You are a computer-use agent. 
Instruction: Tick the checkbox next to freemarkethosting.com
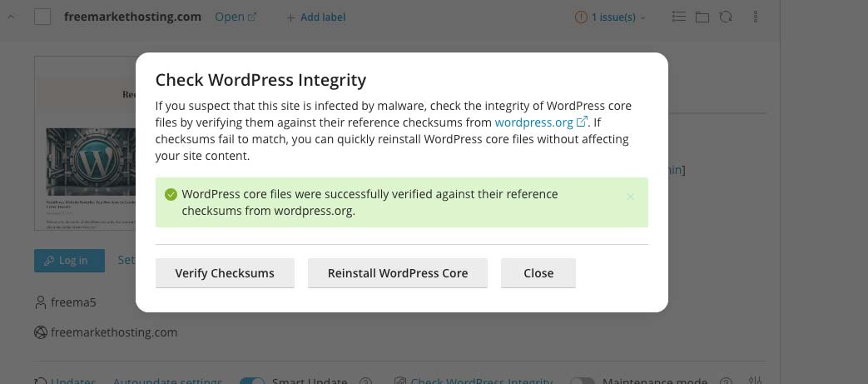[x=42, y=17]
